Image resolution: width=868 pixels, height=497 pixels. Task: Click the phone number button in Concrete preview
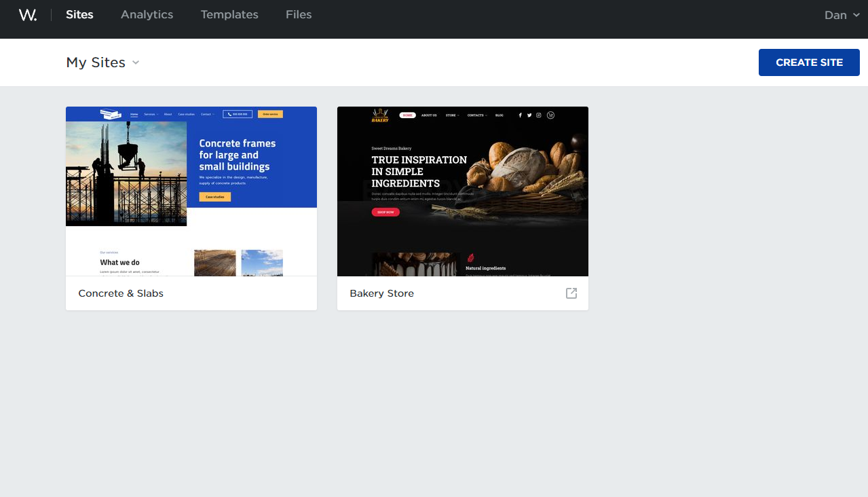[238, 114]
